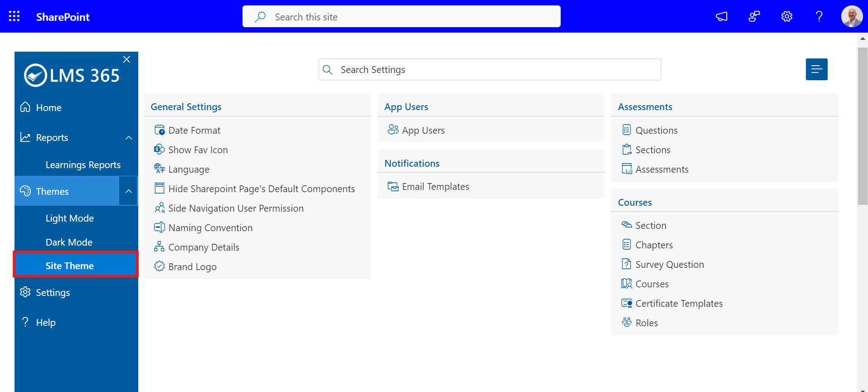Screen dimensions: 868x392
Task: Click the Side Navigation User Permission icon
Action: click(x=160, y=208)
